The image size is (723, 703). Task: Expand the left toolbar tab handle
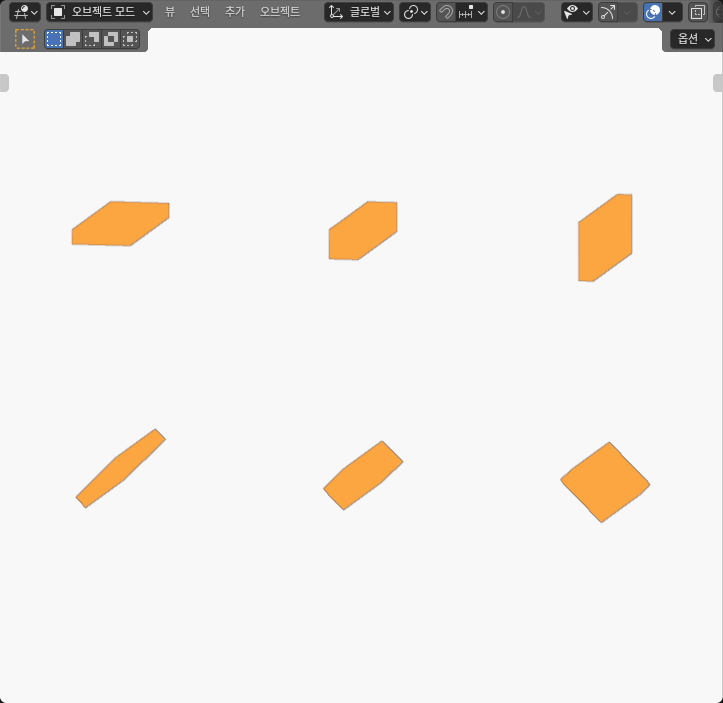[4, 83]
